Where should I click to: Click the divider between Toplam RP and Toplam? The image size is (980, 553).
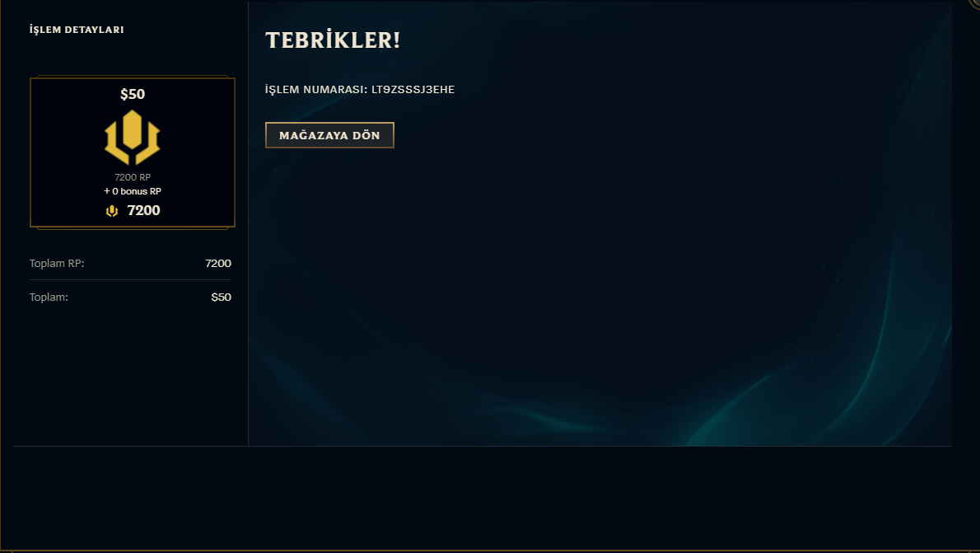pyautogui.click(x=130, y=279)
